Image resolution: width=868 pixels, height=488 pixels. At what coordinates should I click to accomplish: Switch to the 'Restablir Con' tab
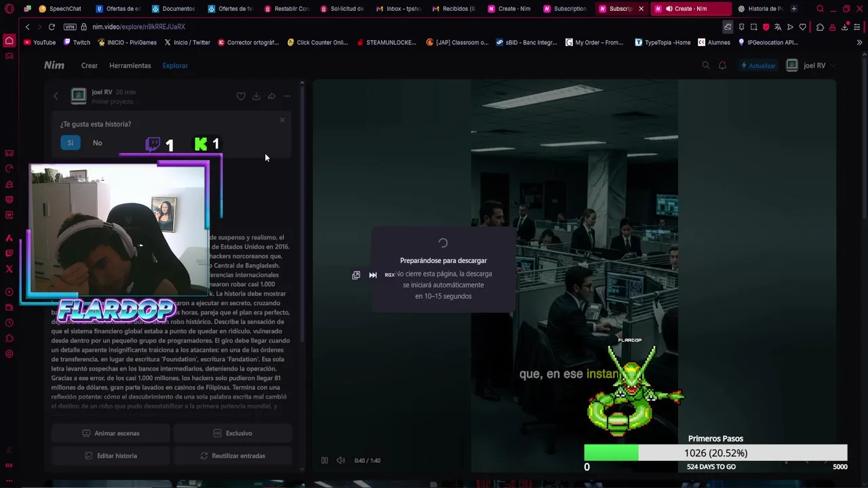(x=287, y=9)
